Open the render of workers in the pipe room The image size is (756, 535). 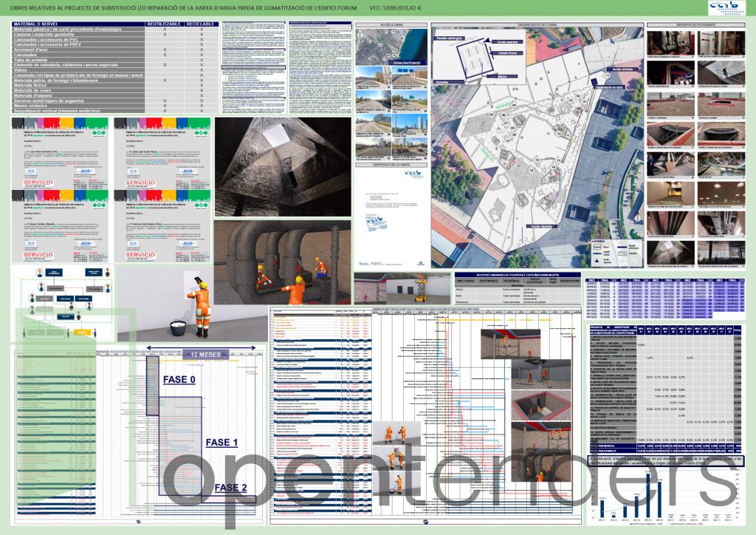(x=283, y=263)
